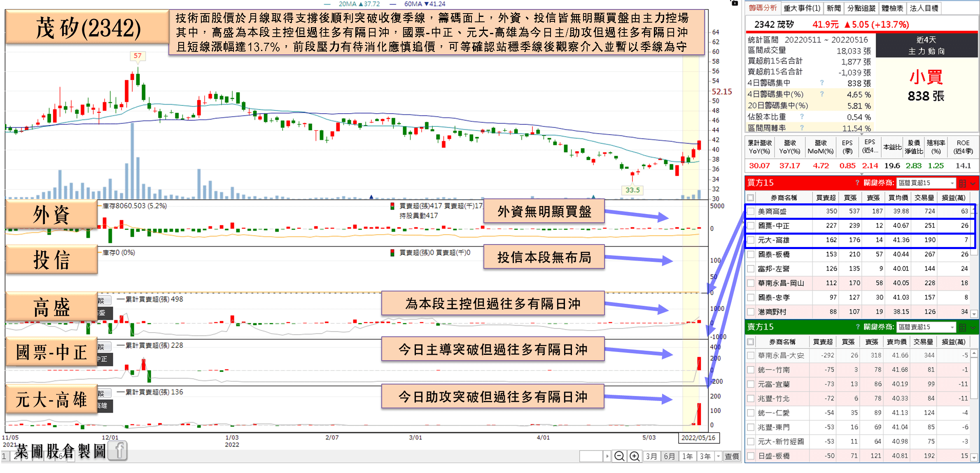Screen dimensions: 980x473
Task: Click the small arrow beside the date input box
Action: (x=607, y=456)
